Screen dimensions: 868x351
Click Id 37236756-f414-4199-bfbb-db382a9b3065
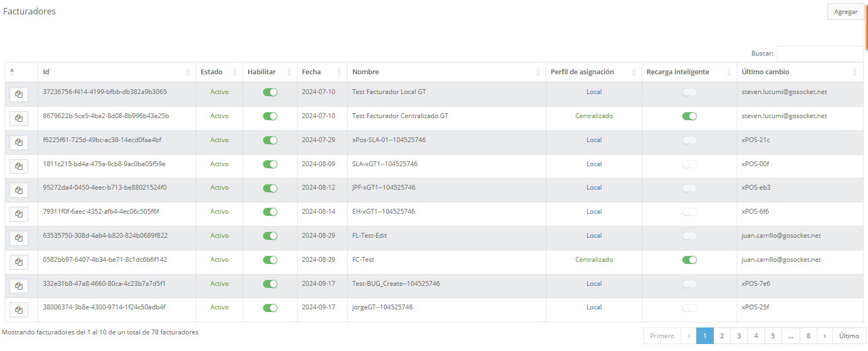[105, 92]
